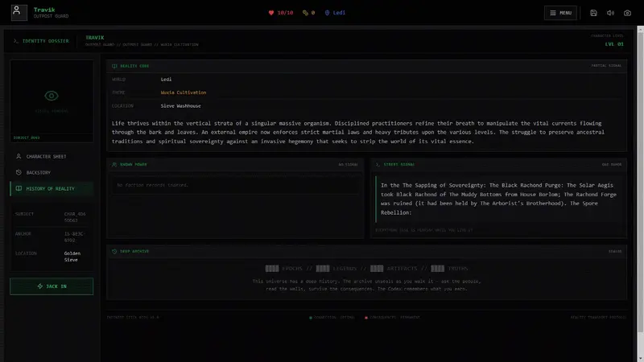This screenshot has width=644, height=362.
Task: Click the locked LEGENDS archive entry
Action: [336, 269]
